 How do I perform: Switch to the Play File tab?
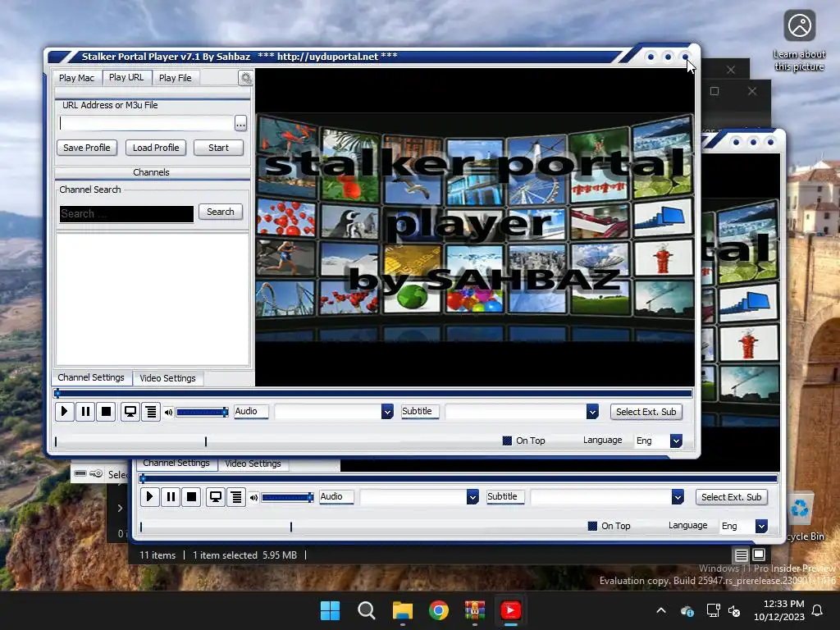176,78
